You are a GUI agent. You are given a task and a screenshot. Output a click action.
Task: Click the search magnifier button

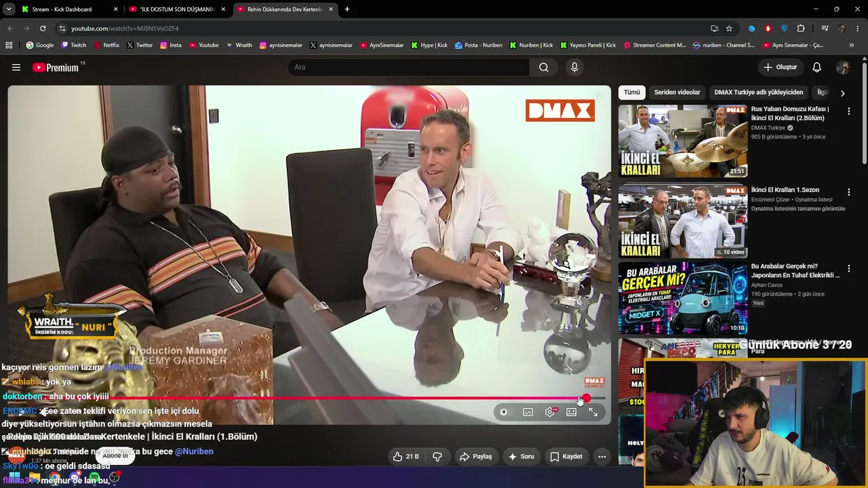(x=544, y=67)
